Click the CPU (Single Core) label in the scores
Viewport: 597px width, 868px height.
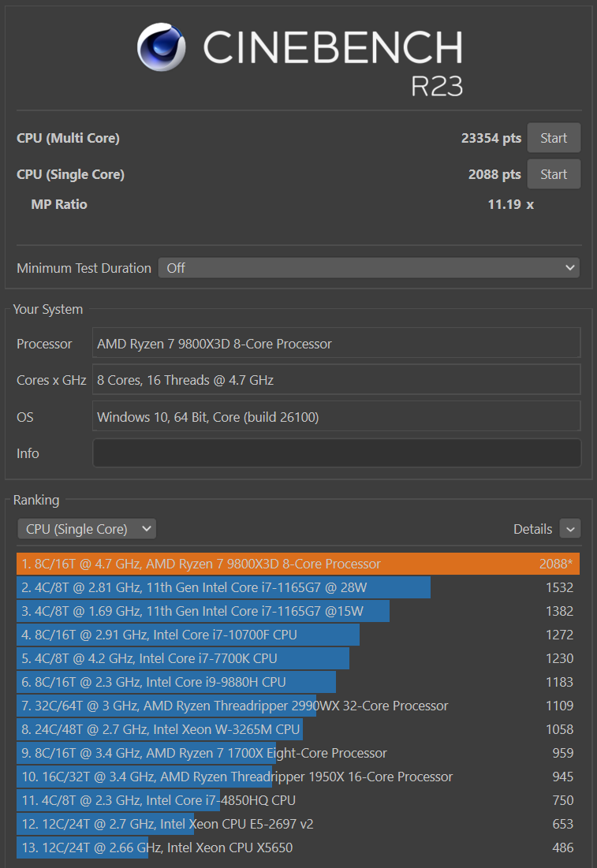tap(70, 174)
